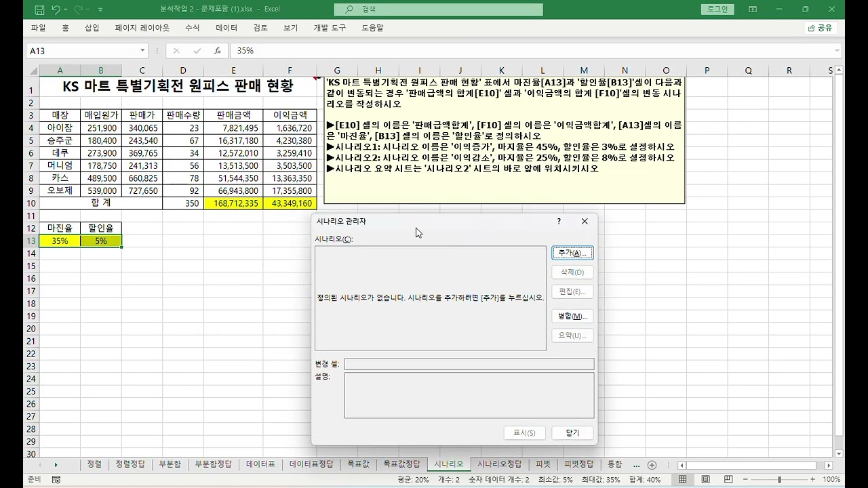Screen dimensions: 868x488
Task: Click the formula bar showing 35%
Action: coord(531,51)
